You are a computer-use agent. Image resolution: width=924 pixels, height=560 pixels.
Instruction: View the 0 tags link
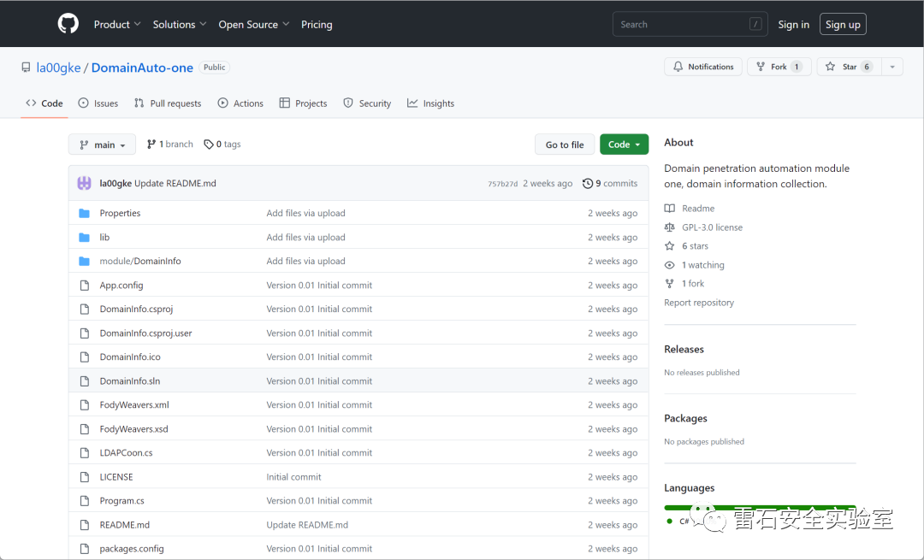(x=222, y=144)
